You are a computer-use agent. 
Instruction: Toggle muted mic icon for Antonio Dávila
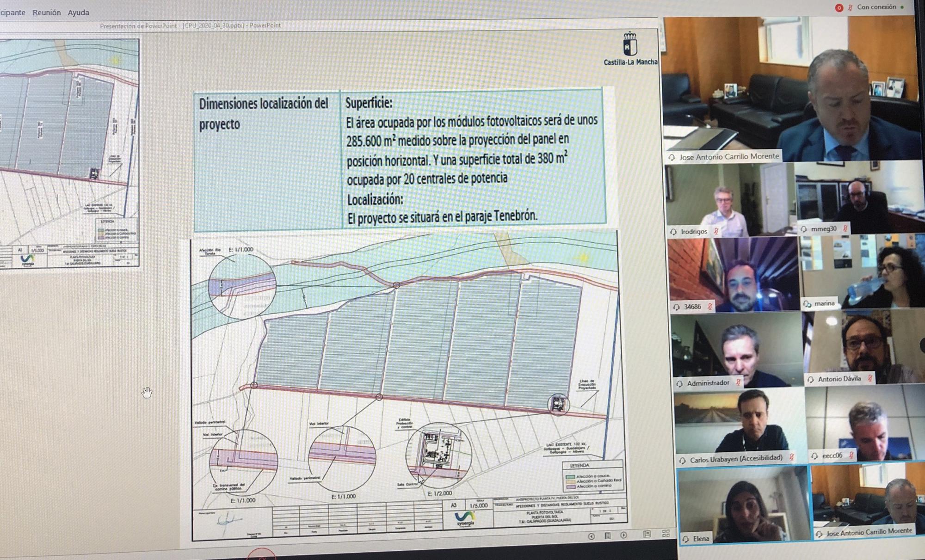(x=870, y=378)
